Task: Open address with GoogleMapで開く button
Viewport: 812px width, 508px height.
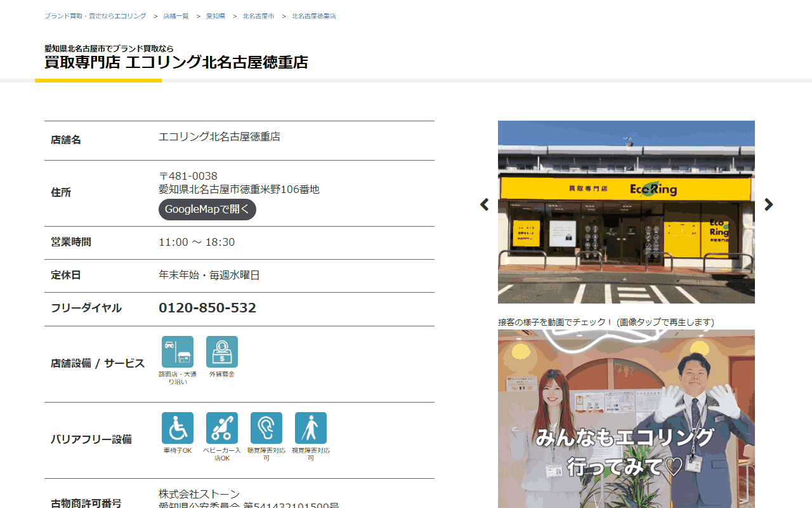Action: point(207,210)
